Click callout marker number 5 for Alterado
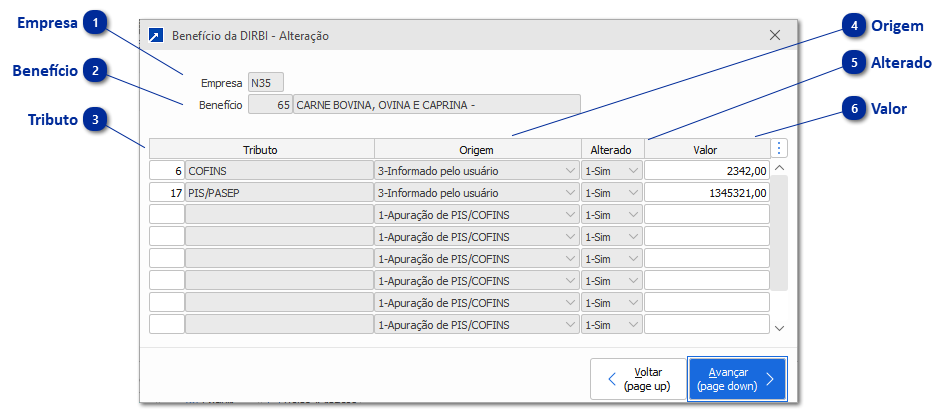The image size is (948, 419). pyautogui.click(x=853, y=62)
